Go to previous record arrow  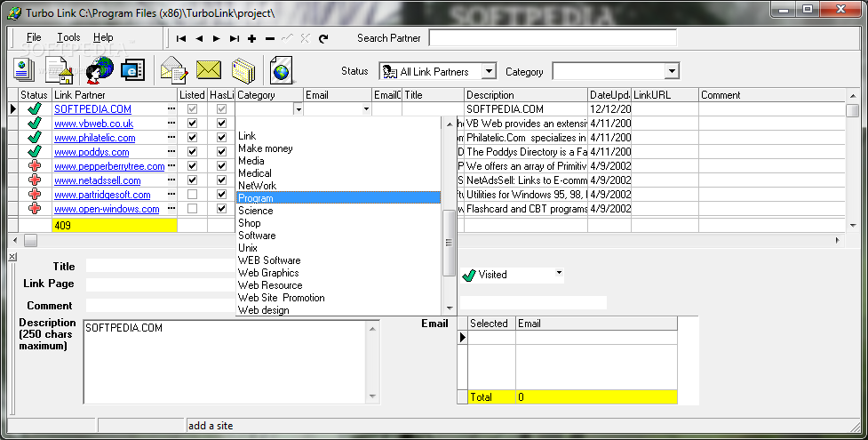[x=199, y=38]
